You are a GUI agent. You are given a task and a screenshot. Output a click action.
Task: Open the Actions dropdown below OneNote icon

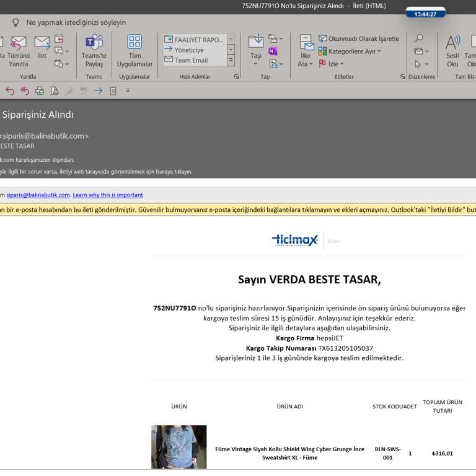(x=281, y=64)
